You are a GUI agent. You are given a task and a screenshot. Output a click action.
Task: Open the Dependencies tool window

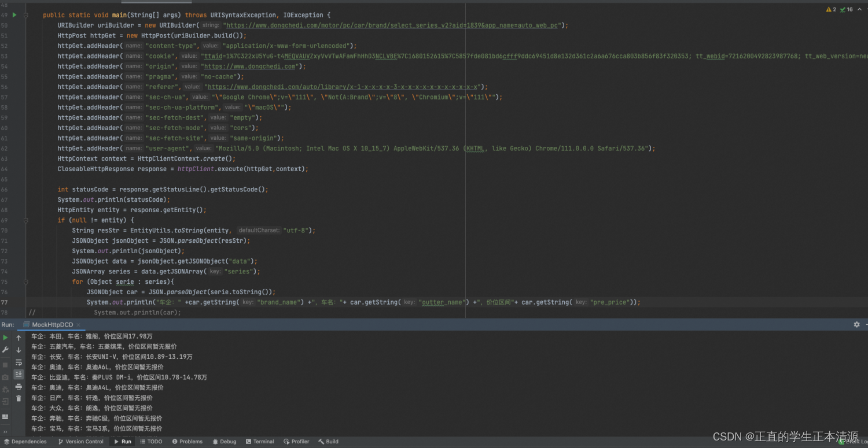coord(25,442)
